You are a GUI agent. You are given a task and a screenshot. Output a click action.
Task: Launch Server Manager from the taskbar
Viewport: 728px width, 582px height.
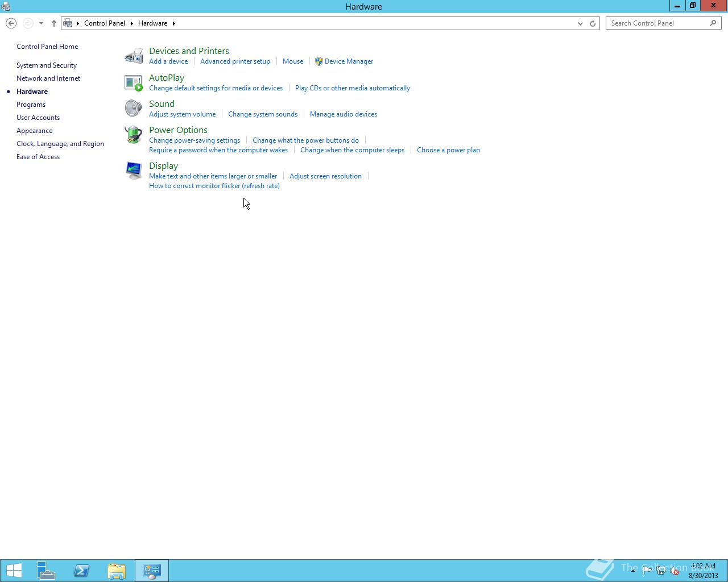[46, 571]
